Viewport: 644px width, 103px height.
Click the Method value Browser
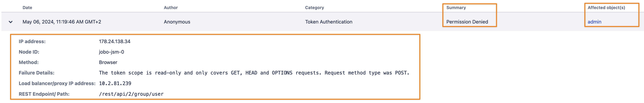pyautogui.click(x=108, y=62)
